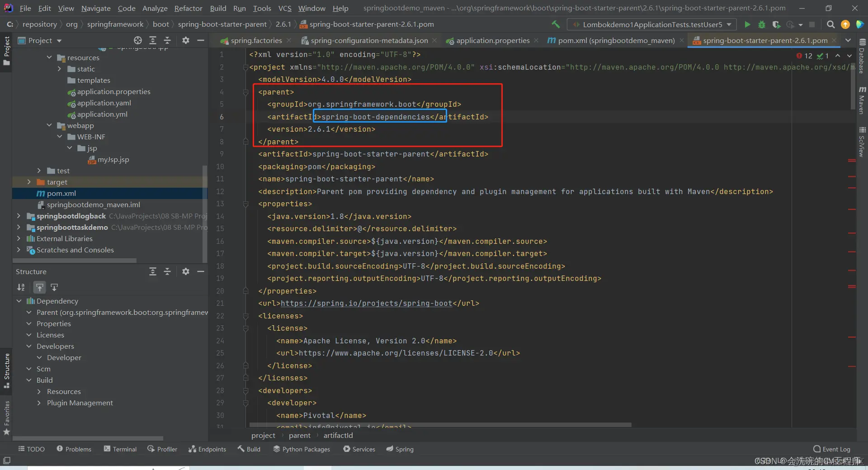868x470 pixels.
Task: Open the Python Packages tool window
Action: (302, 449)
